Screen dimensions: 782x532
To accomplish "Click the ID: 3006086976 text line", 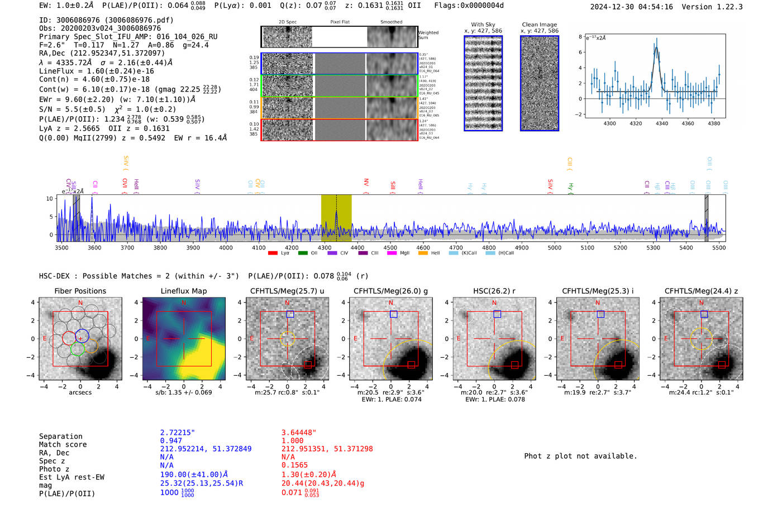I will point(106,20).
